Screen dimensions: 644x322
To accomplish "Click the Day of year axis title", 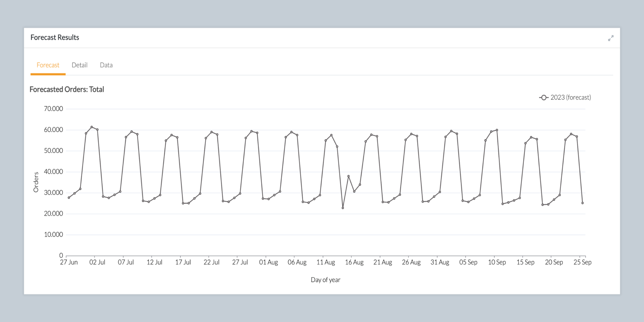I will [326, 280].
